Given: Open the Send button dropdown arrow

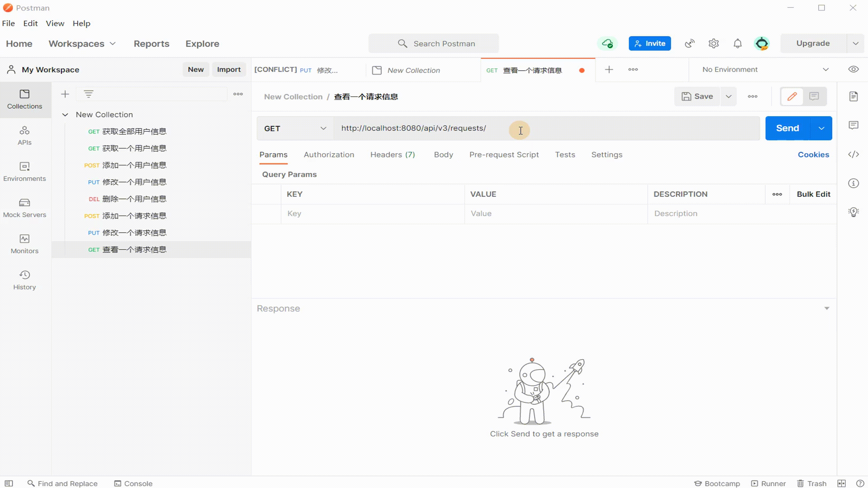Looking at the screenshot, I should click(x=821, y=128).
